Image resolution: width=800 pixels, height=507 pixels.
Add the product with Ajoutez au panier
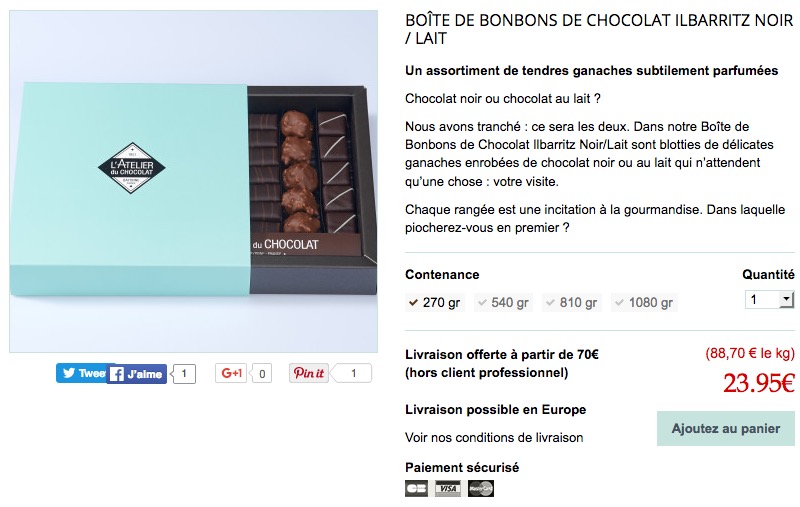726,428
